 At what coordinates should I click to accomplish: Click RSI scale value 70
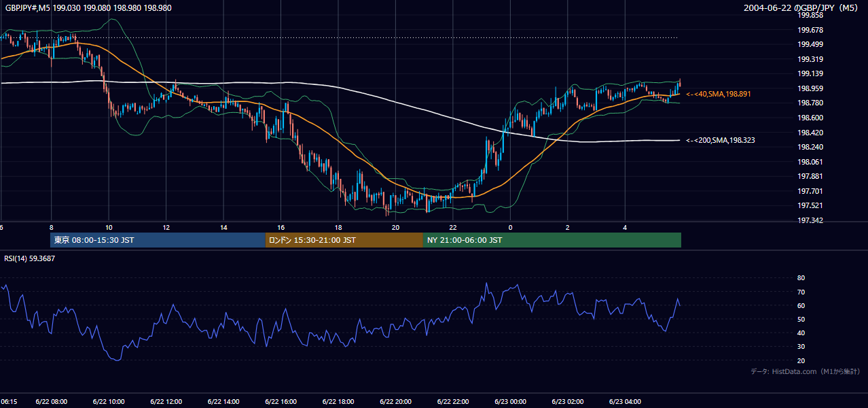pos(801,292)
